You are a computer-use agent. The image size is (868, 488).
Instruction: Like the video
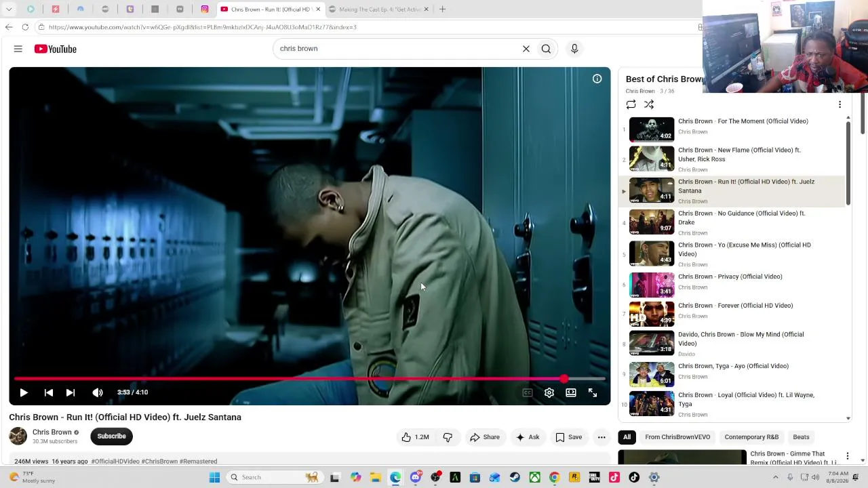click(415, 437)
